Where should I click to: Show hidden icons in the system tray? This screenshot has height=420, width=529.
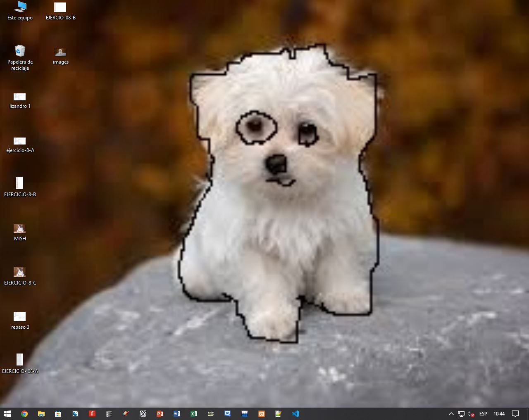[451, 414]
